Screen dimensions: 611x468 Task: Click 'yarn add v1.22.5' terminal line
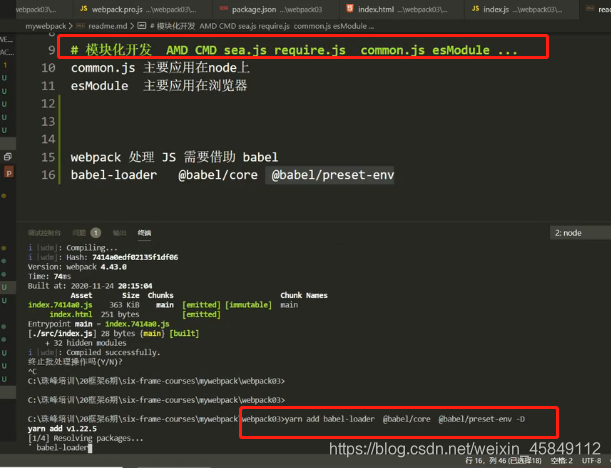pyautogui.click(x=62, y=429)
